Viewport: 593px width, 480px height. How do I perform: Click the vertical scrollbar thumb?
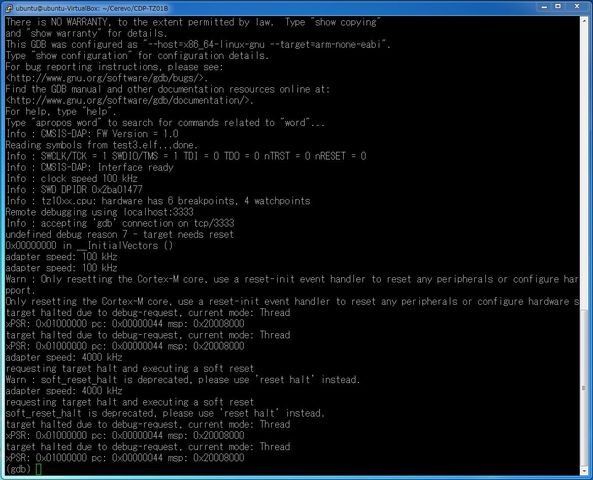coord(583,388)
